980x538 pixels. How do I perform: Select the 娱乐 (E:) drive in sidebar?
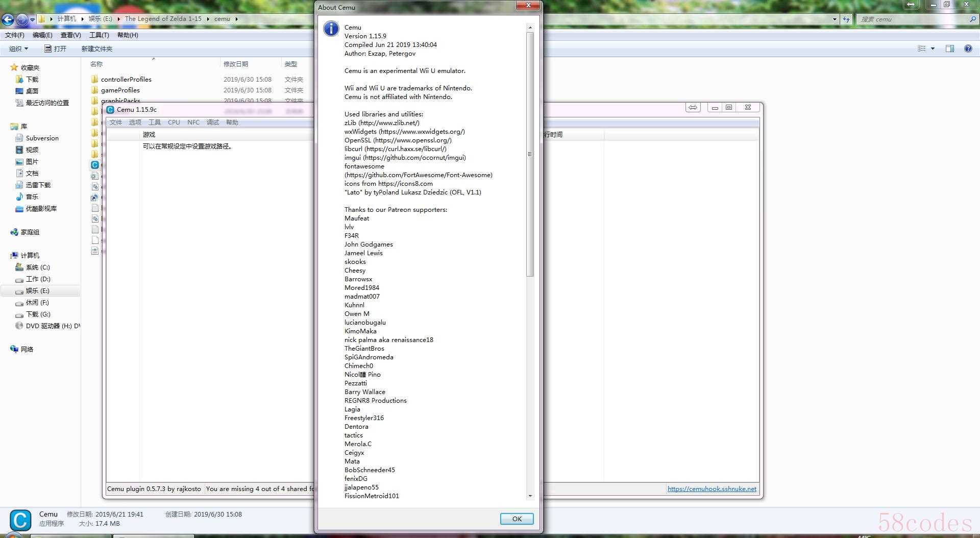38,290
